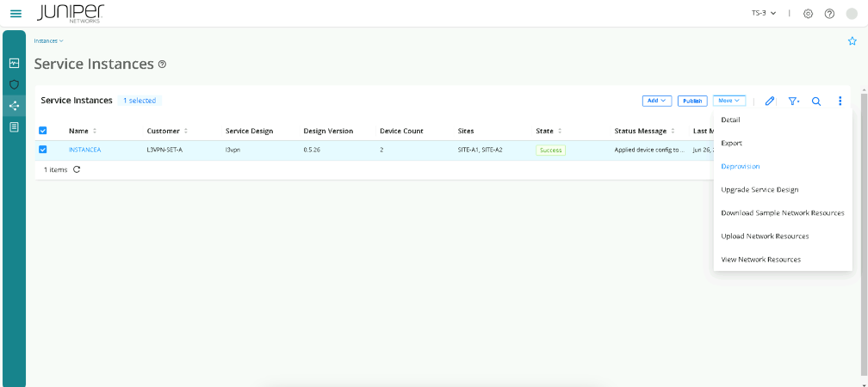Open the settings gear icon
The image size is (868, 387).
808,14
